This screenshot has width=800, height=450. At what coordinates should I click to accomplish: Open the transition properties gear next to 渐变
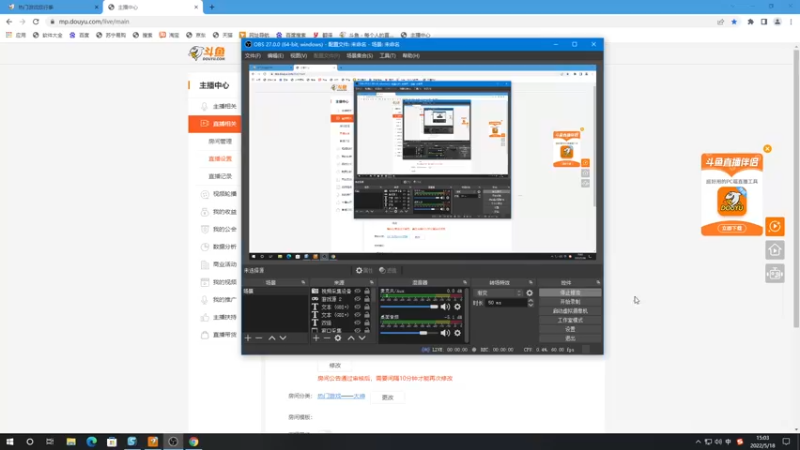(x=530, y=293)
